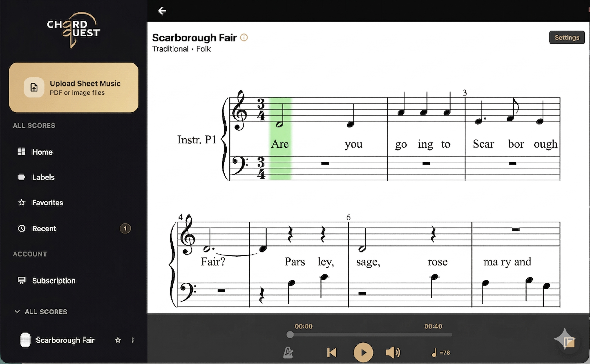Select Home in the sidebar navigation
Viewport: 590px width, 364px height.
pyautogui.click(x=42, y=152)
